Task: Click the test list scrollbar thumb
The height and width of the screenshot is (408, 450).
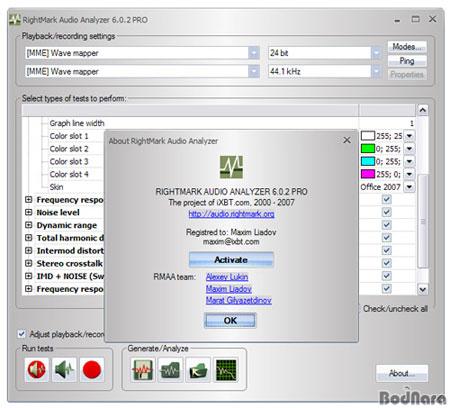Action: click(423, 221)
